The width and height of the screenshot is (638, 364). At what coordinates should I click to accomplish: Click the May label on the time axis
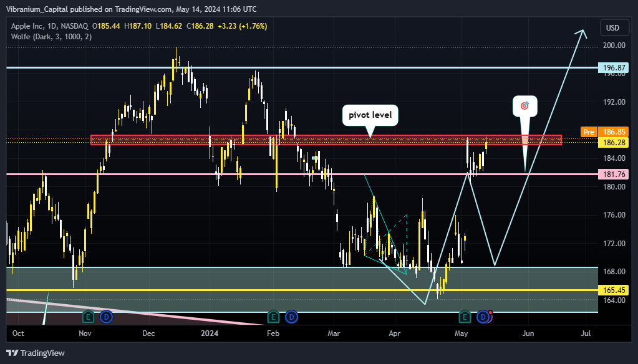pos(461,333)
